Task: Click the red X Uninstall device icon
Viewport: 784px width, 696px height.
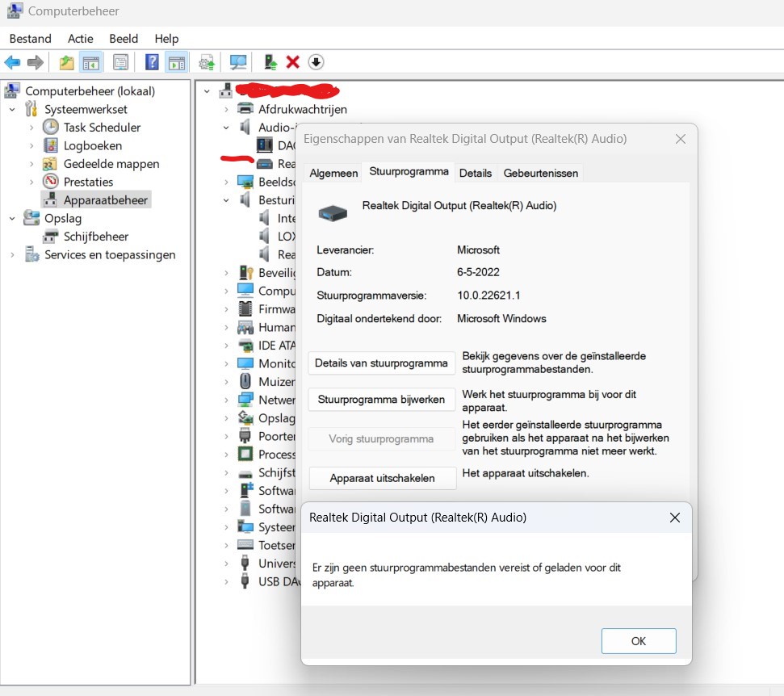Action: (x=292, y=62)
